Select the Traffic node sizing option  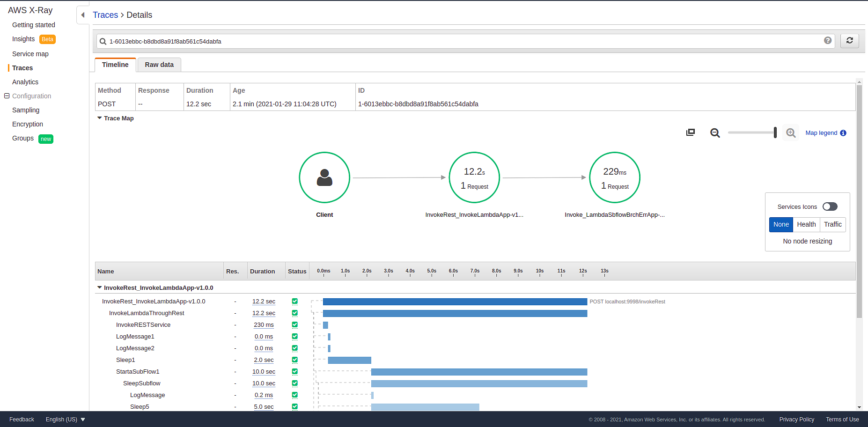point(832,224)
